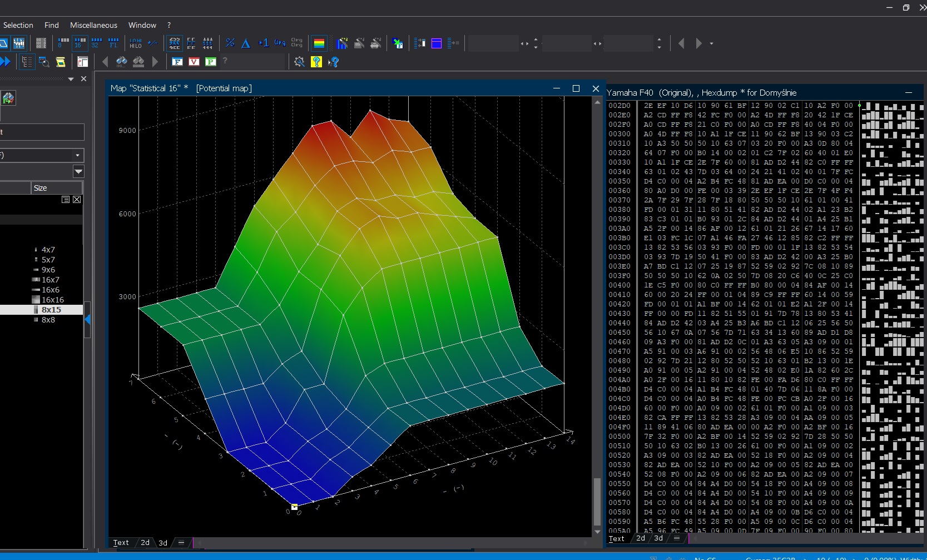Open the Miscellaneous menu
The width and height of the screenshot is (927, 560).
[x=93, y=25]
